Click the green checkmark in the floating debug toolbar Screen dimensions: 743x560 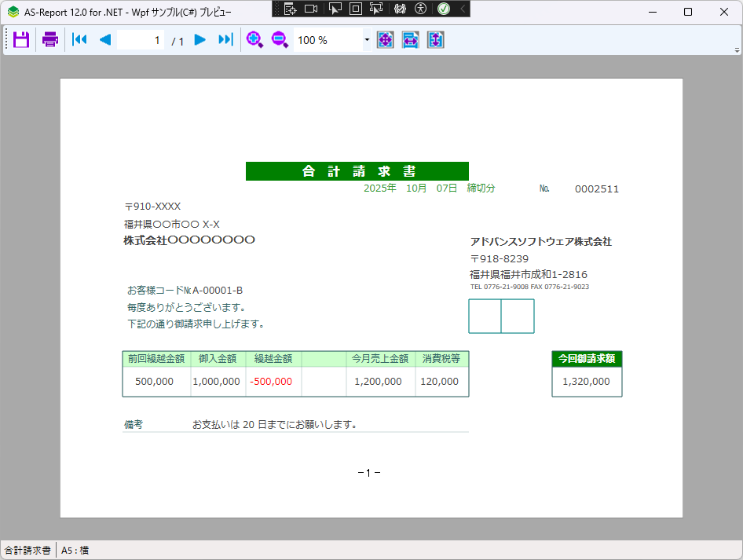point(444,9)
